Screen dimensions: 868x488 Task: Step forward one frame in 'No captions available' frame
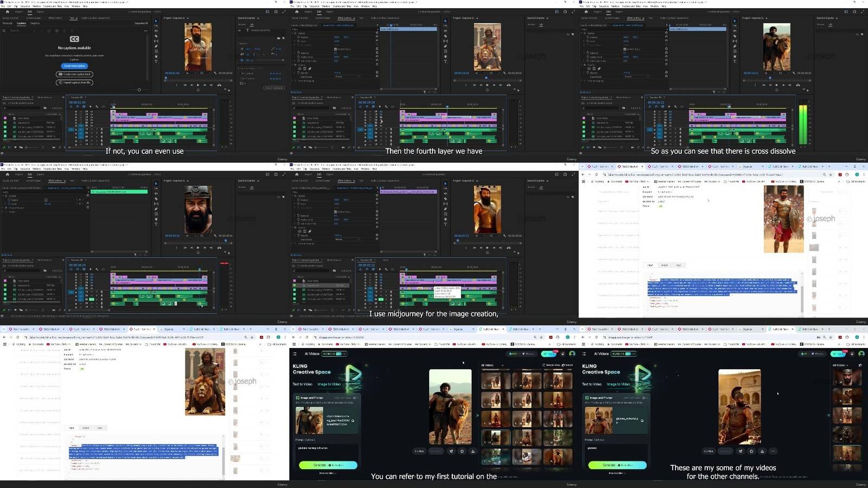click(205, 85)
